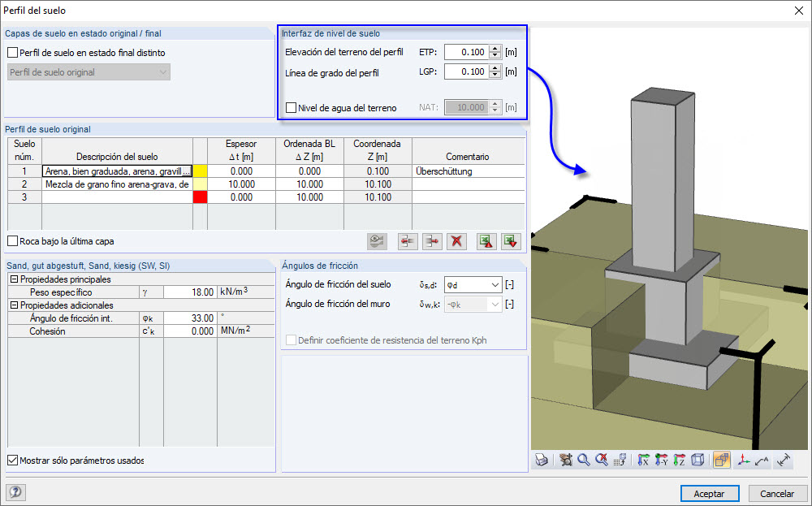Tick the disabled 'Definir coeficiente de resistencia del terreno Kph' checkbox

(x=291, y=340)
